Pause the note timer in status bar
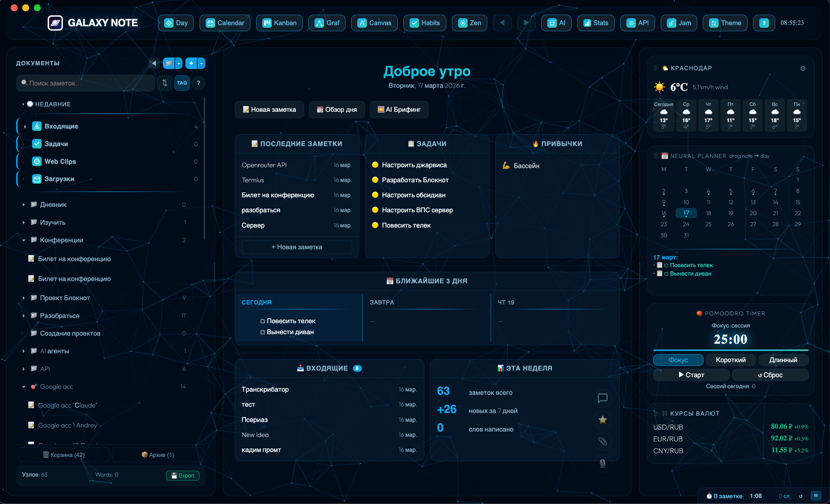The width and height of the screenshot is (830, 504). [x=816, y=495]
